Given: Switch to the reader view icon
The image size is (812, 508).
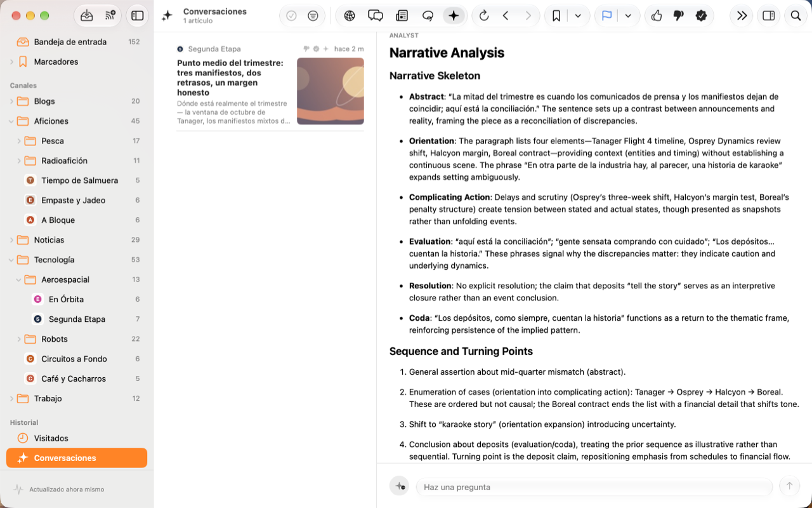Looking at the screenshot, I should (402, 16).
